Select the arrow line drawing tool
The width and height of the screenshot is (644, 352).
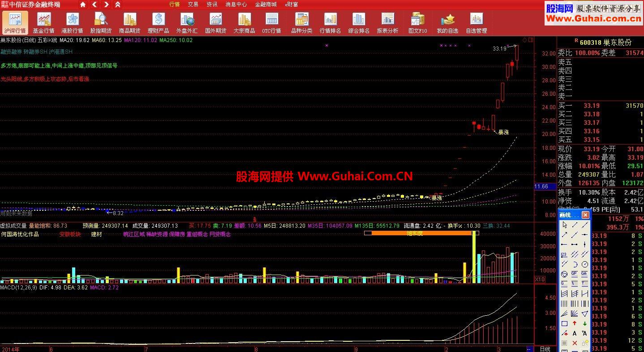[x=565, y=234]
